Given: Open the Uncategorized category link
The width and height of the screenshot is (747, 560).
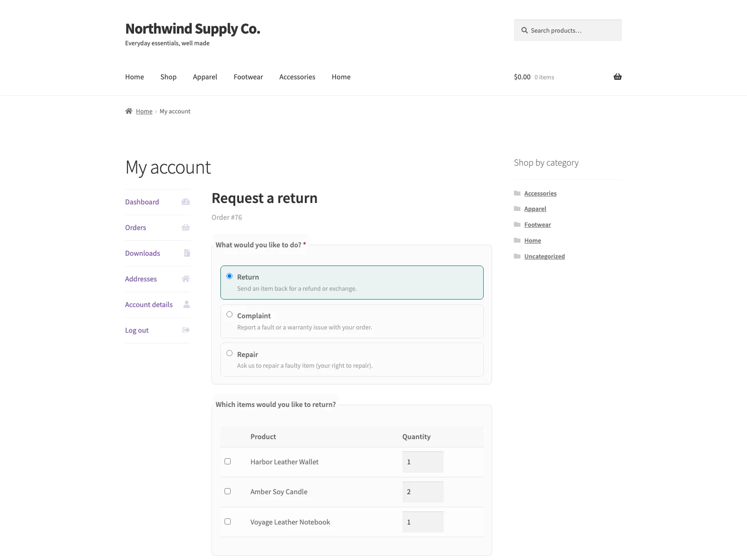Looking at the screenshot, I should (544, 256).
